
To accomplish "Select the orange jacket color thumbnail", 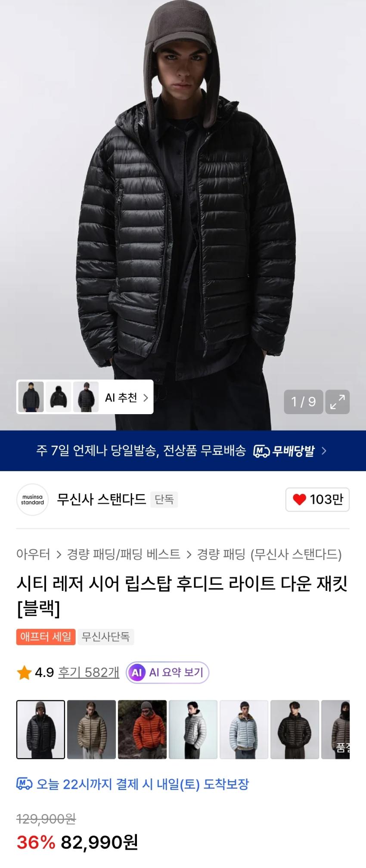I will [x=142, y=730].
